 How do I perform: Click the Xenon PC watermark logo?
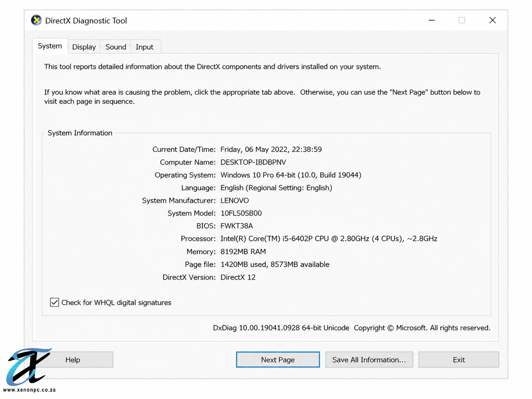(x=29, y=367)
